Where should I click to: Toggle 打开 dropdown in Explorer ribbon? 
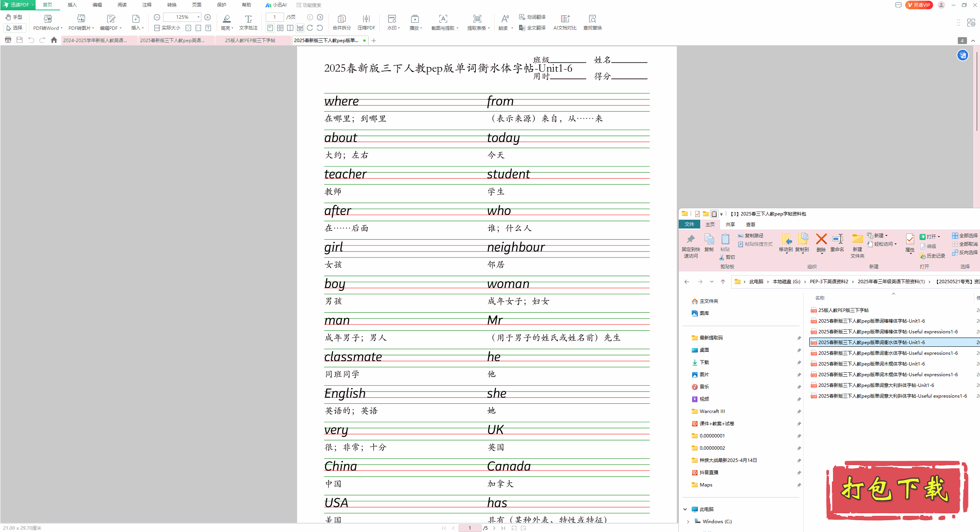(x=930, y=237)
